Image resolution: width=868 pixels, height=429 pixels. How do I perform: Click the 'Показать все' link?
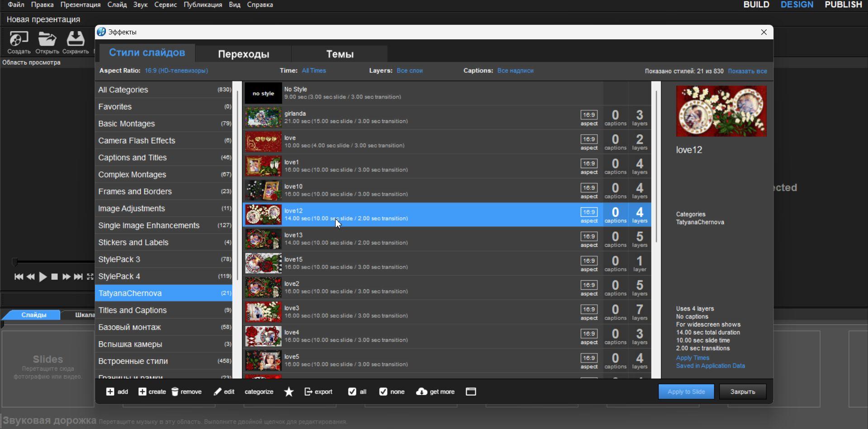click(747, 71)
